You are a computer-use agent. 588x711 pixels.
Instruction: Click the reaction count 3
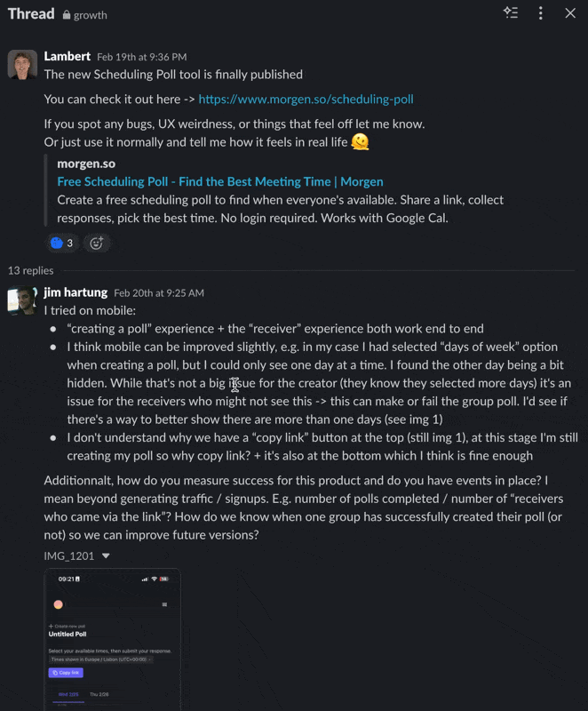pos(70,243)
